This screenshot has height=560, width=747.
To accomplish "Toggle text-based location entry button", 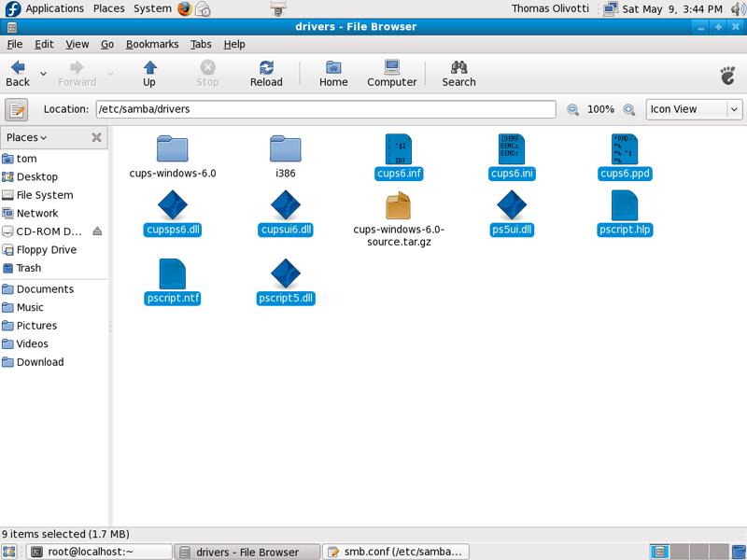I will (17, 109).
